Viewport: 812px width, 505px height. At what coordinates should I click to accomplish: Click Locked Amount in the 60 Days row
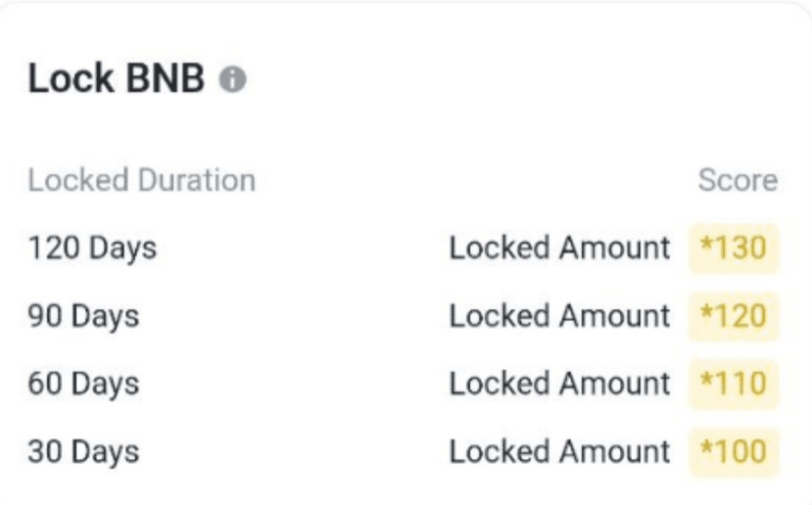coord(559,384)
